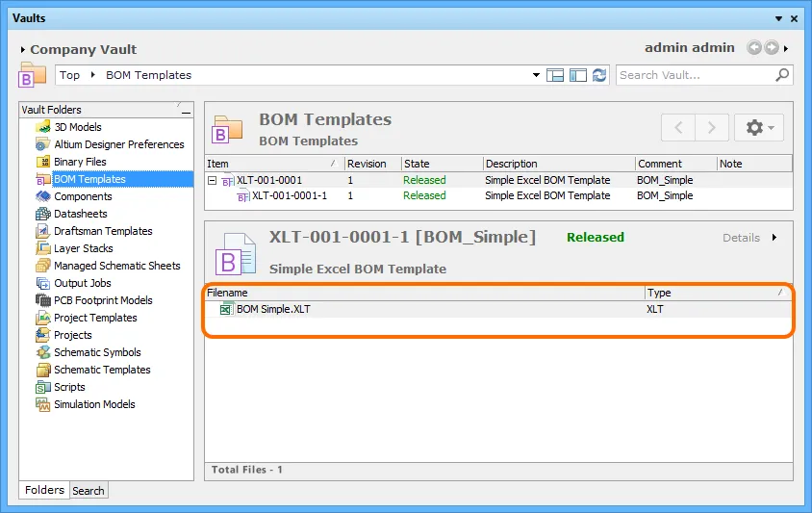This screenshot has width=812, height=513.
Task: Sort by the State column header
Action: pos(443,164)
